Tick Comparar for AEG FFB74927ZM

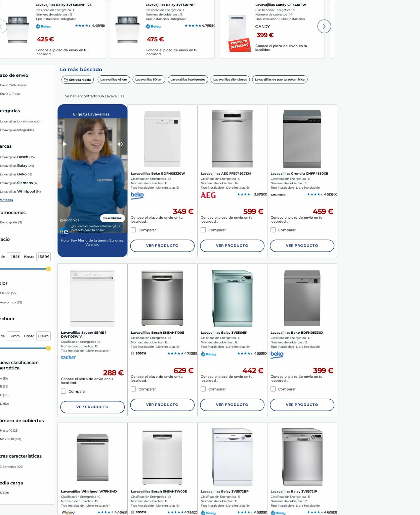(203, 230)
